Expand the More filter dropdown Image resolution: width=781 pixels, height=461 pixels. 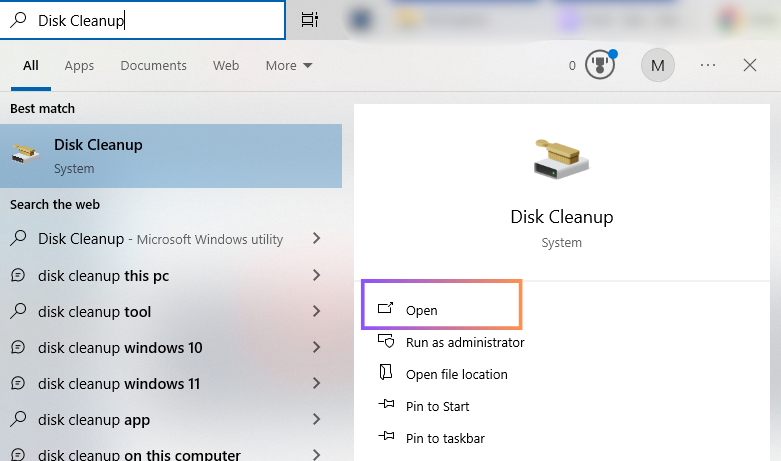[x=289, y=66]
